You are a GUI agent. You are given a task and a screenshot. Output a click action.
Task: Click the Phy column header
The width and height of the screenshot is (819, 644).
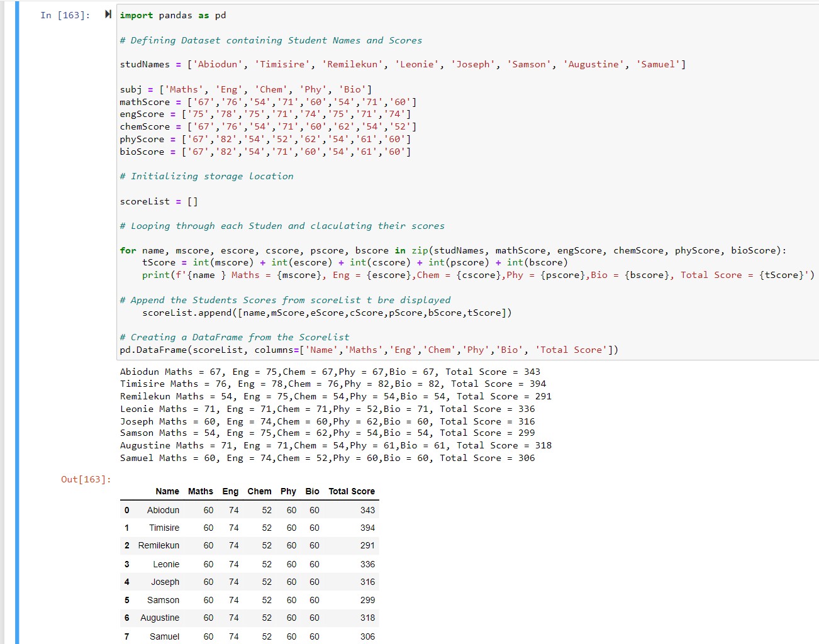point(288,491)
